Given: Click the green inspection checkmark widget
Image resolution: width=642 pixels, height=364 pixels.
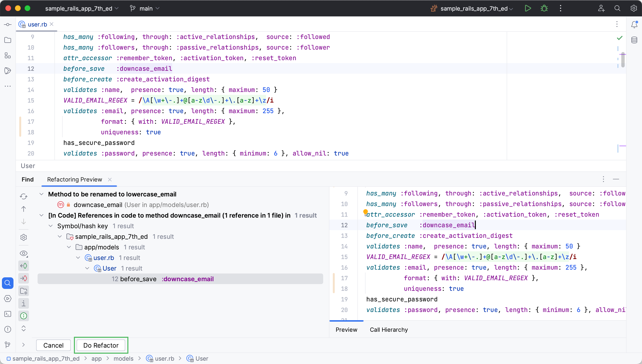Looking at the screenshot, I should pos(620,38).
